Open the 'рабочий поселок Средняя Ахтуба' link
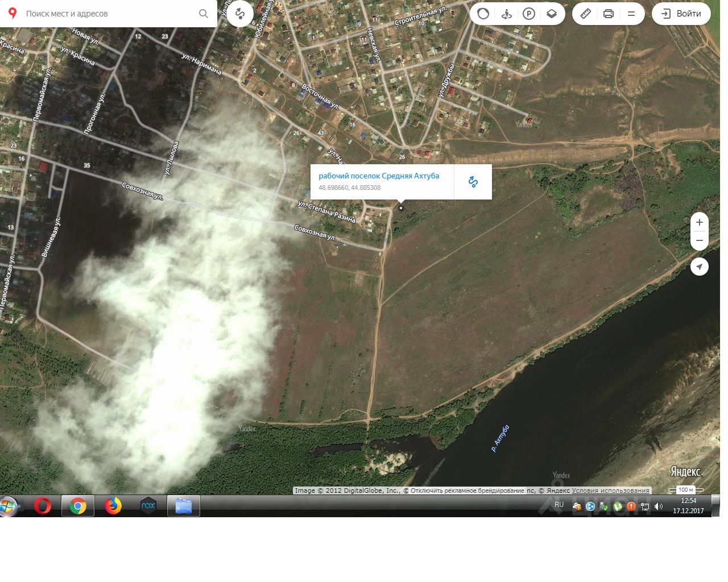The height and width of the screenshot is (582, 728). 379,176
